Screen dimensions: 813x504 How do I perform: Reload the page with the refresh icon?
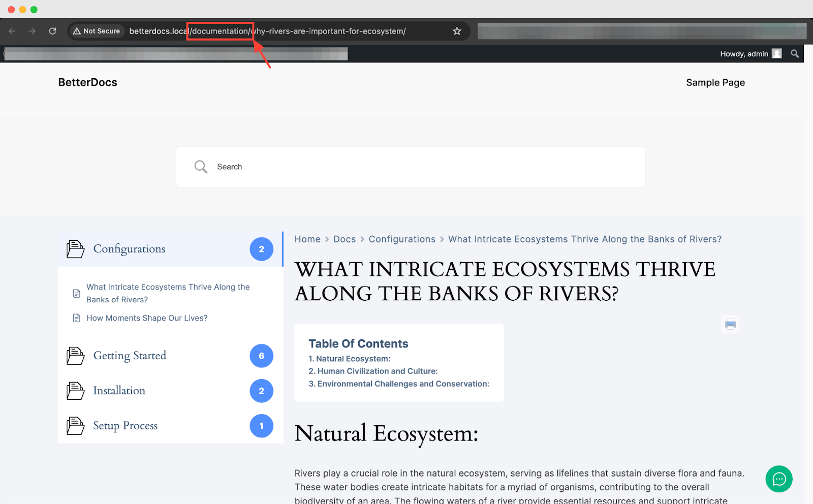[x=52, y=31]
